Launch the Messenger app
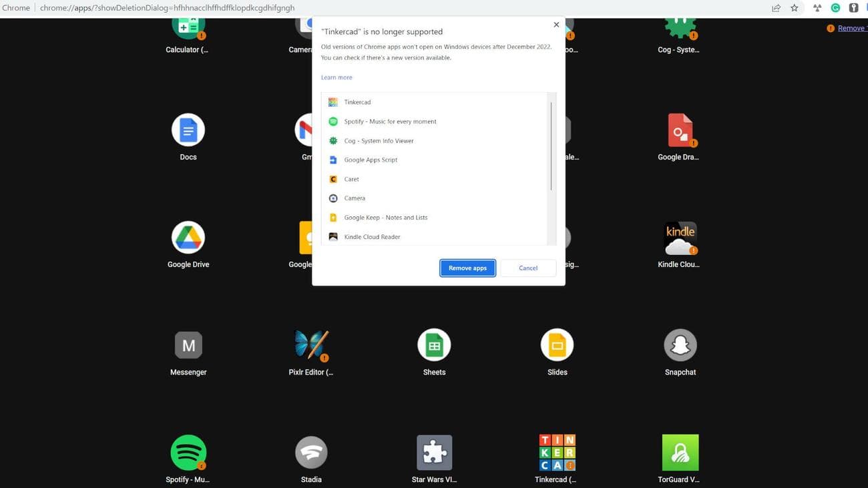 tap(188, 344)
